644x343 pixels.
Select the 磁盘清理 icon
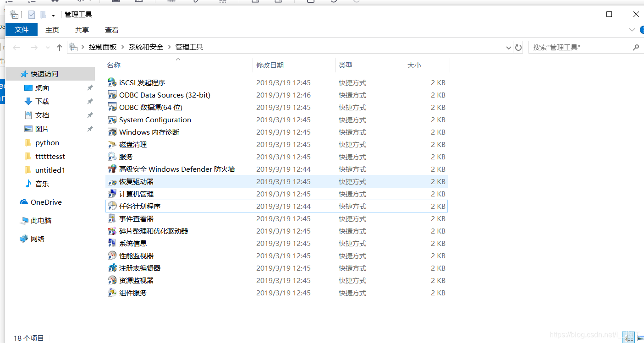(112, 144)
